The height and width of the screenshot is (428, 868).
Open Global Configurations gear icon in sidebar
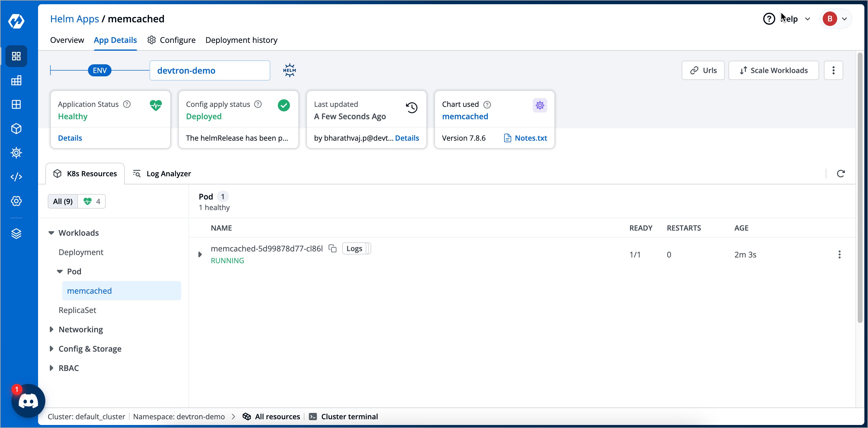pos(16,201)
